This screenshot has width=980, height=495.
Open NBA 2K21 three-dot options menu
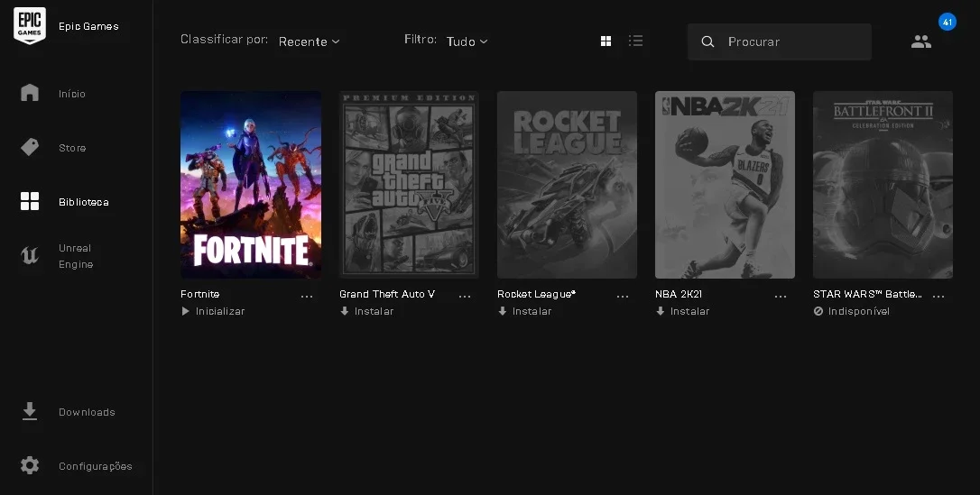click(x=781, y=297)
